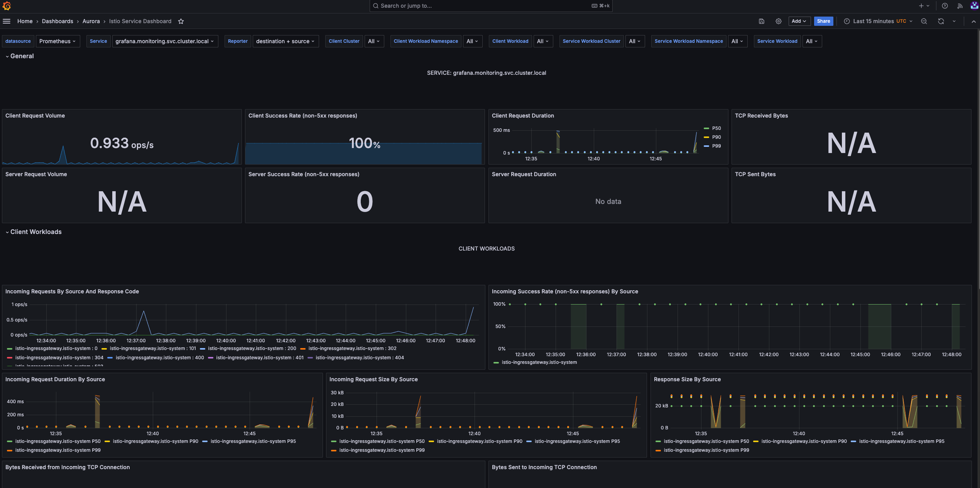Open the Grafana news feed icon
Image resolution: width=980 pixels, height=488 pixels.
(960, 6)
